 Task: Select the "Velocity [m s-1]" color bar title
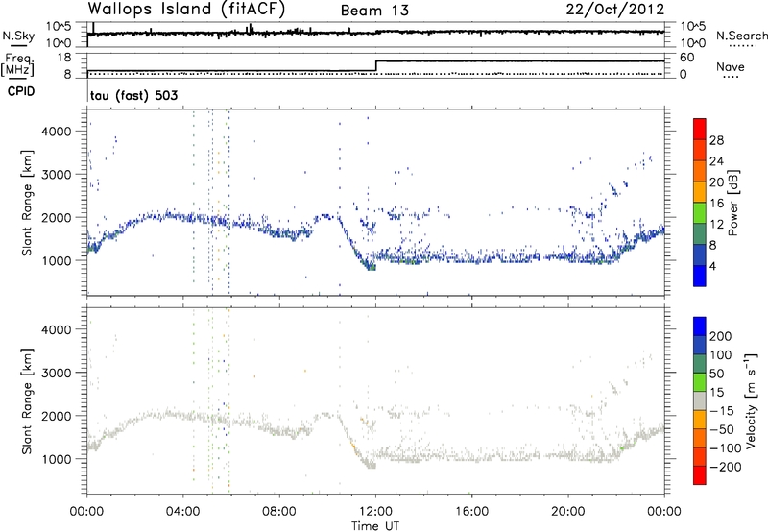click(752, 400)
